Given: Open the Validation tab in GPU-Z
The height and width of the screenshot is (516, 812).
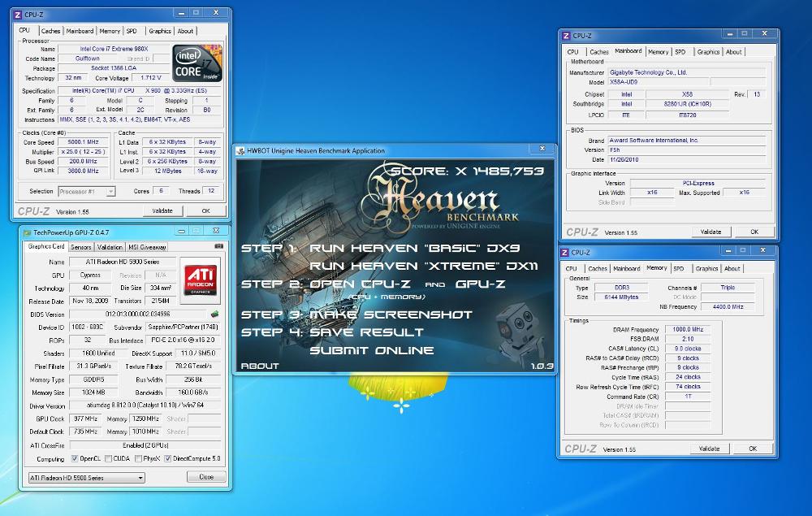Looking at the screenshot, I should 110,247.
